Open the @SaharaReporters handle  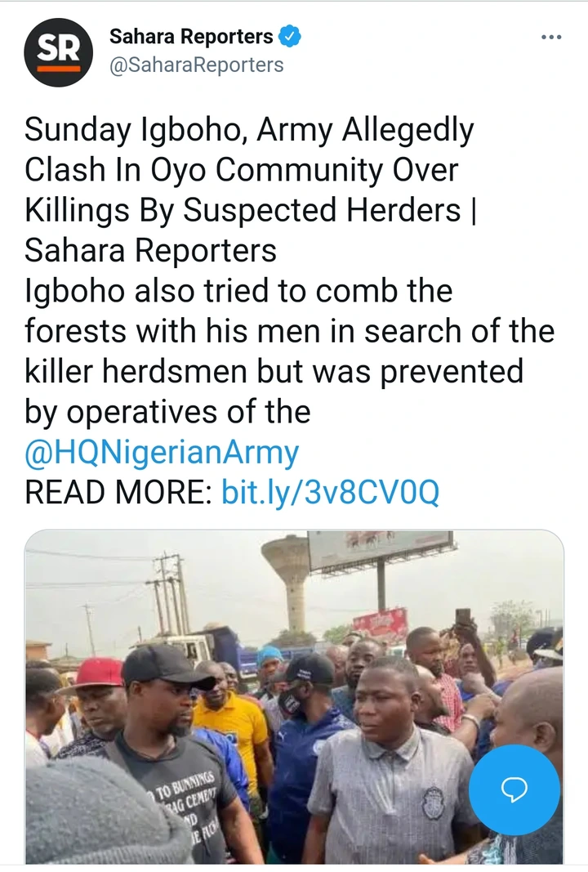pyautogui.click(x=196, y=65)
